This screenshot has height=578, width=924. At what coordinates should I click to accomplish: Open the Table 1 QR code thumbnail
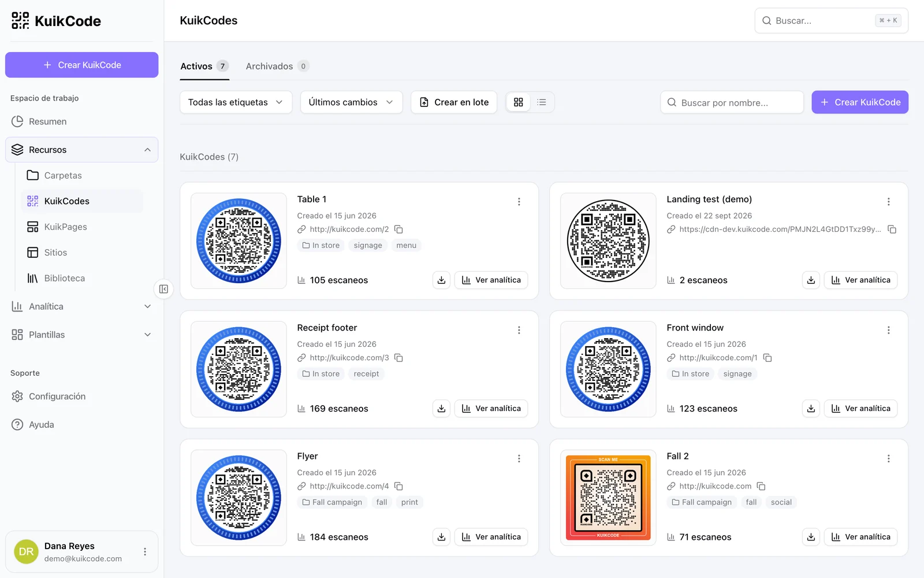coord(239,241)
